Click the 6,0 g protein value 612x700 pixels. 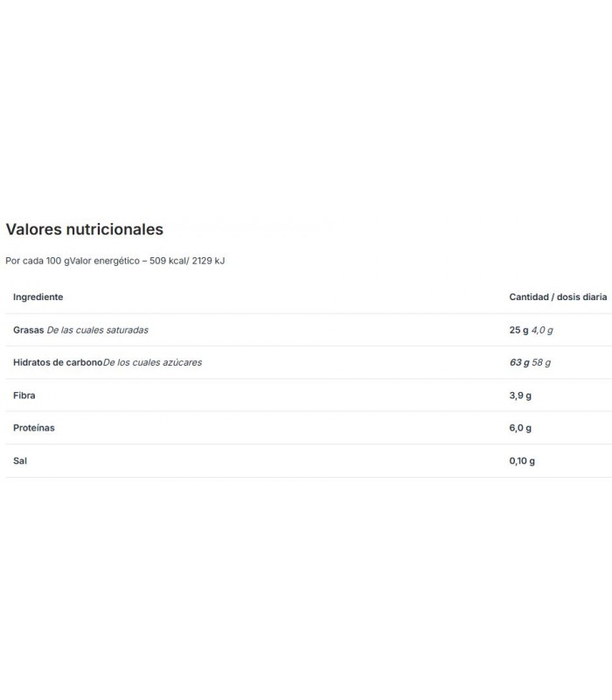click(520, 428)
